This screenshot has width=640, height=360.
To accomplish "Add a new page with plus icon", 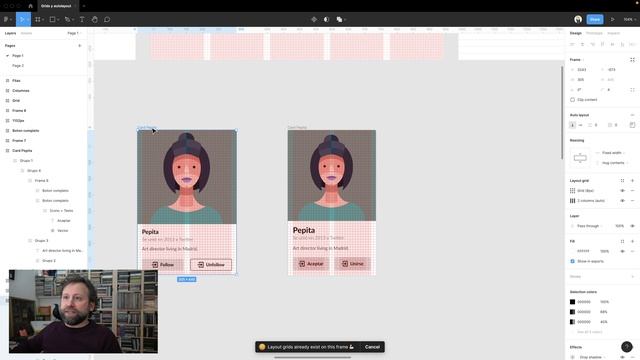I will pyautogui.click(x=80, y=46).
